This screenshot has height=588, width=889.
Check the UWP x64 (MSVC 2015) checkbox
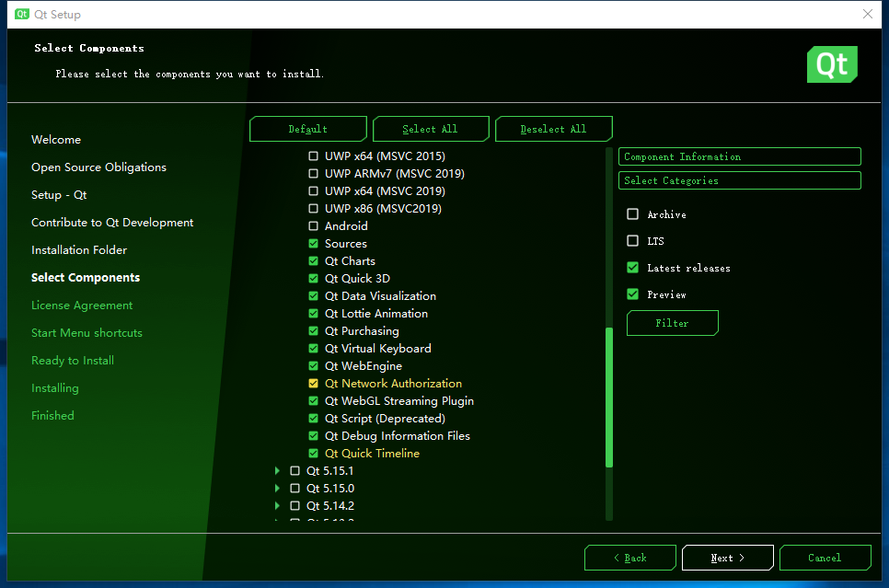click(x=313, y=156)
